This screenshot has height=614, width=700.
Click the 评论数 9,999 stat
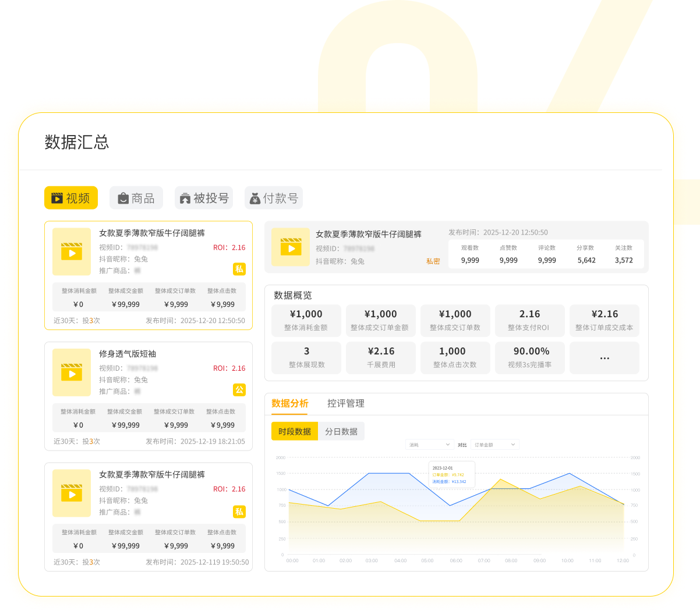coord(547,254)
